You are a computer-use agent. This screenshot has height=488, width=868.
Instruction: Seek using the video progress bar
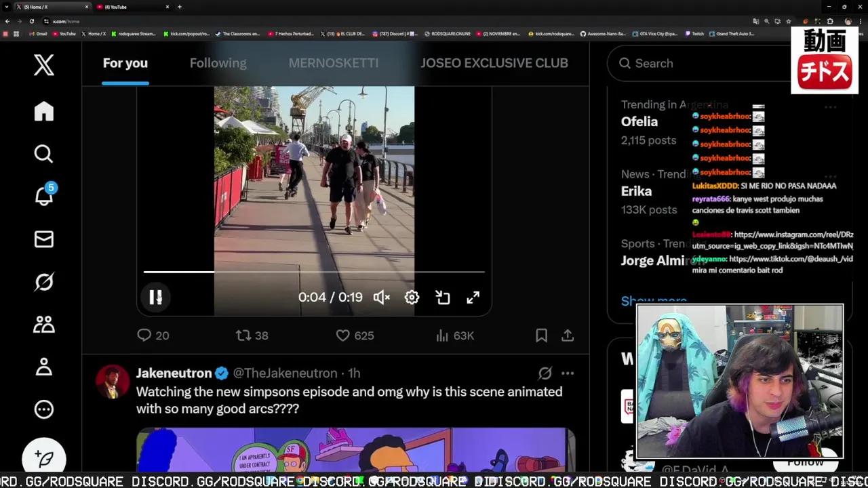314,272
